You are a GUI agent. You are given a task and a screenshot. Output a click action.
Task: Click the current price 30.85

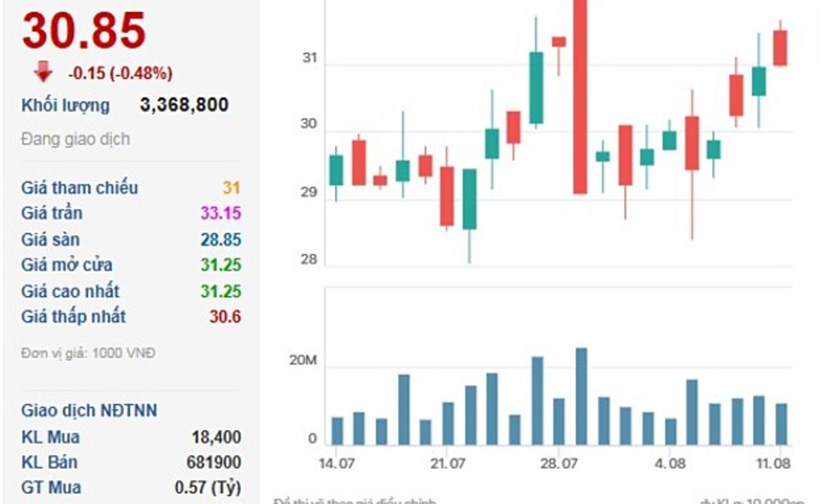coord(84,31)
